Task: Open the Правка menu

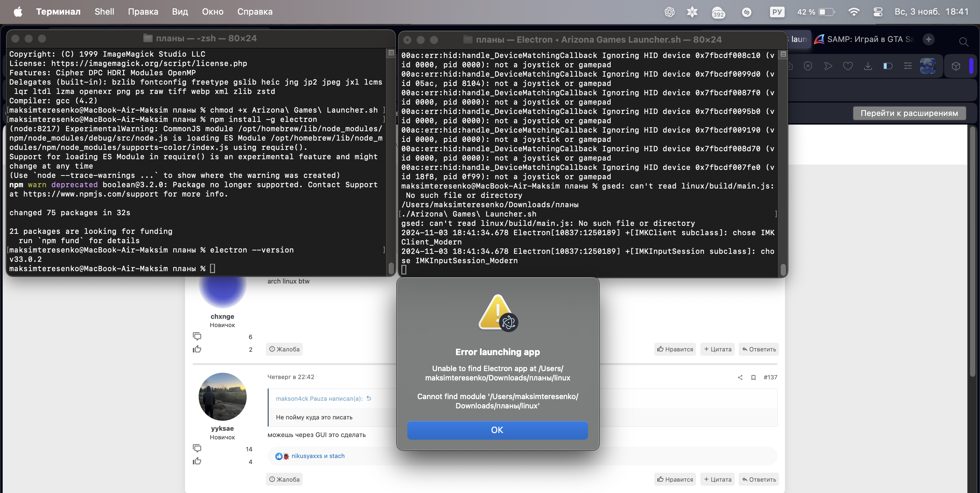Action: click(x=143, y=12)
